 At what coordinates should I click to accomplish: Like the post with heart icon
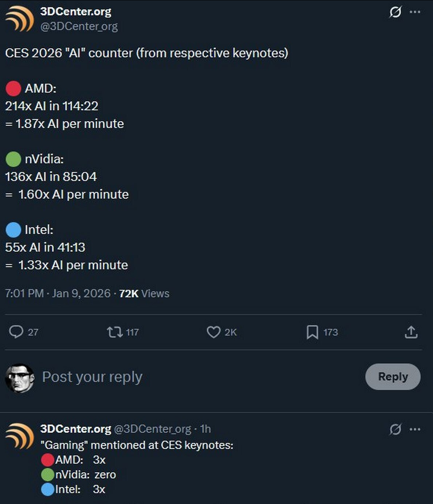(213, 332)
